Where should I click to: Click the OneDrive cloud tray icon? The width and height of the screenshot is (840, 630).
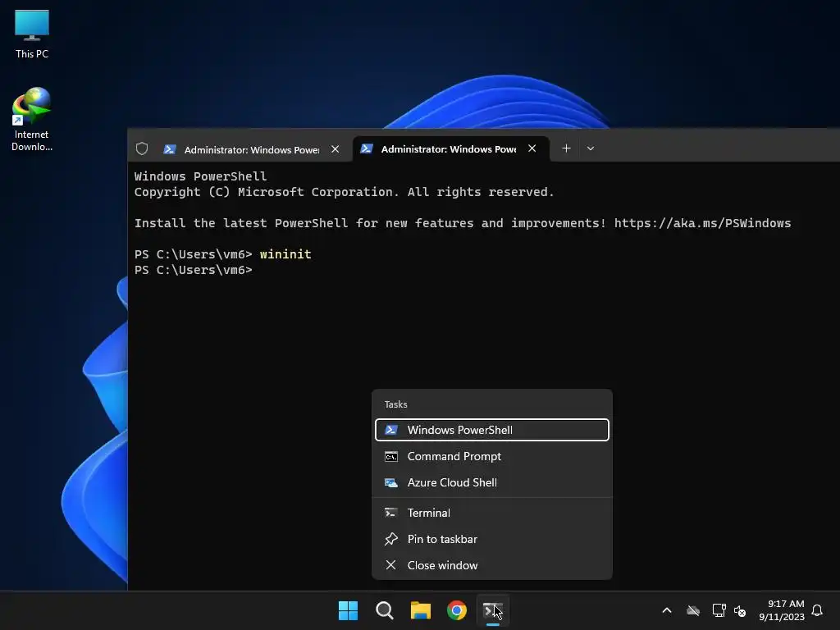coord(693,610)
